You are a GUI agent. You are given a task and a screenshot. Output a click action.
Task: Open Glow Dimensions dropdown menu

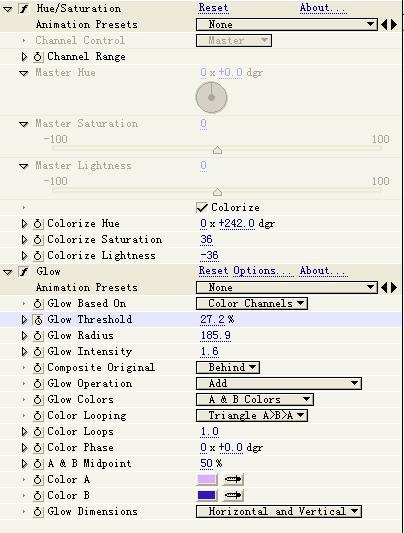click(x=279, y=512)
